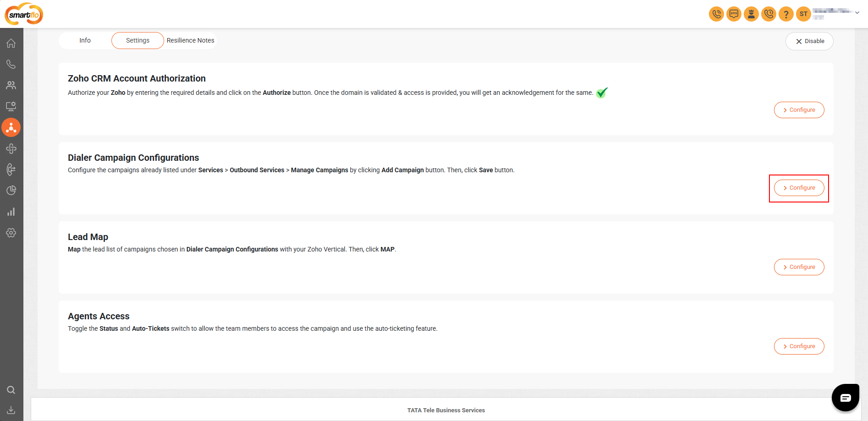The image size is (868, 421).
Task: Switch to the Info tab
Action: point(85,40)
